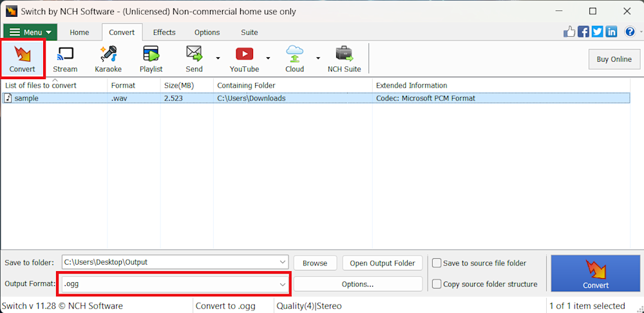Click the 2.523 size value
Screen dimensions: 644x313
[x=173, y=99]
